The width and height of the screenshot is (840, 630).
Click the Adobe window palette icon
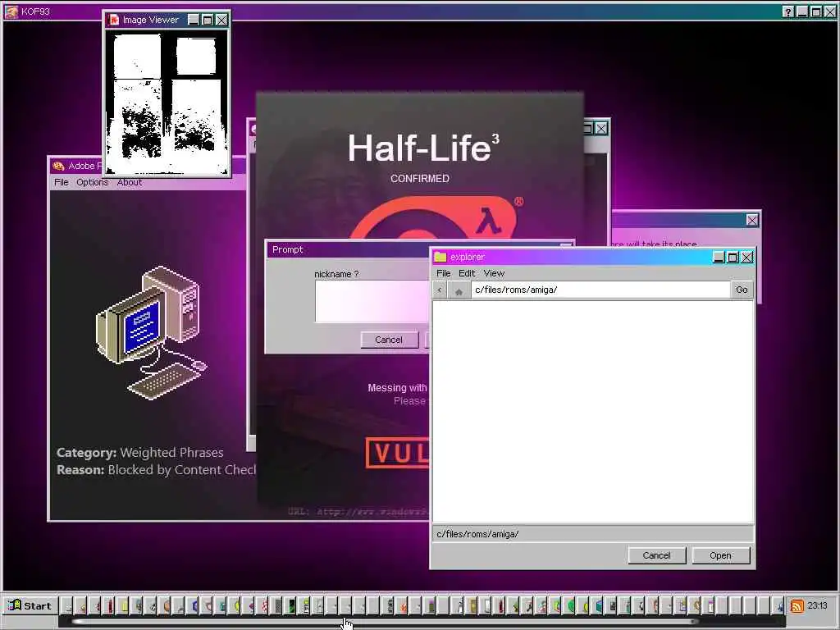pos(58,166)
